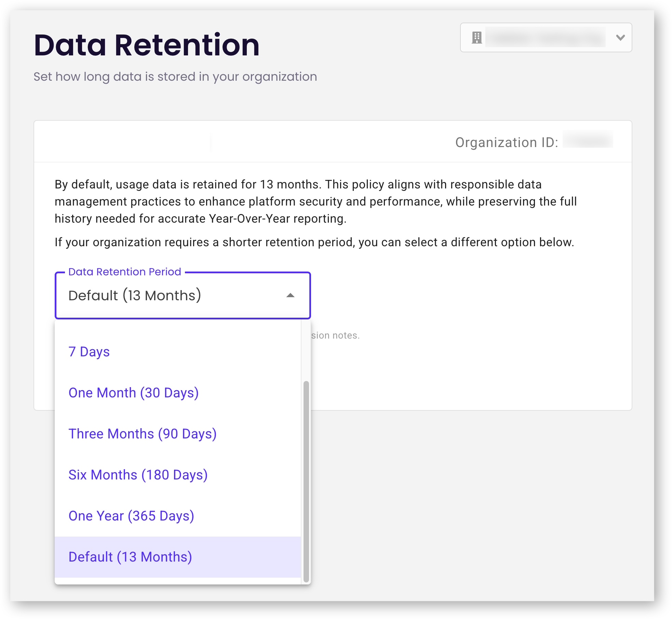Click the Data Retention page heading
Image resolution: width=672 pixels, height=619 pixels.
[x=147, y=45]
